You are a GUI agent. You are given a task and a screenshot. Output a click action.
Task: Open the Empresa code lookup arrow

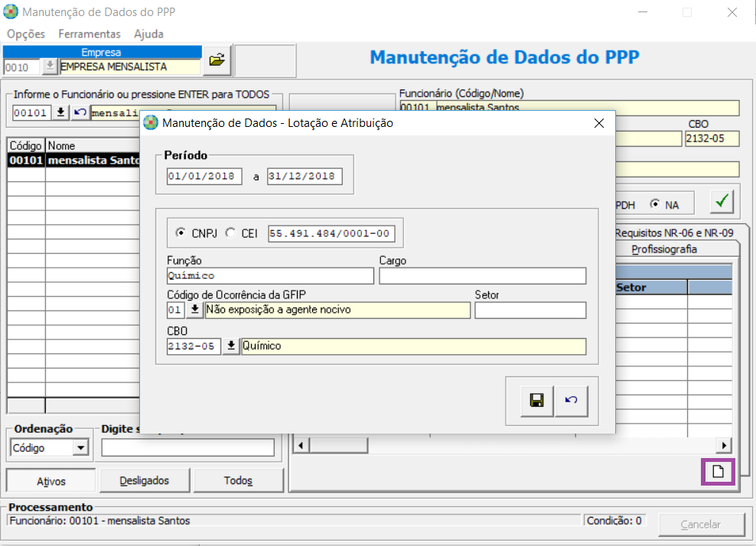[x=50, y=66]
